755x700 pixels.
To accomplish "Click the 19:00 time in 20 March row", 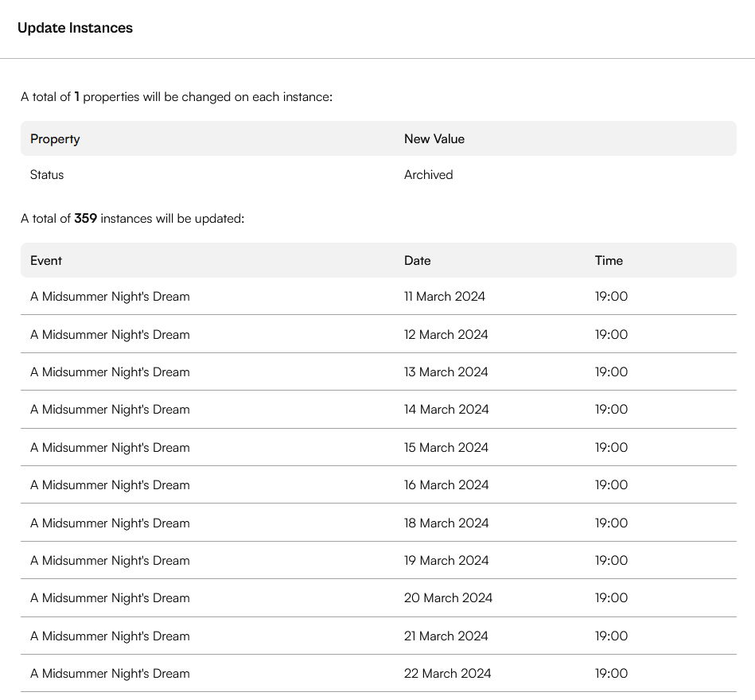I will 611,598.
